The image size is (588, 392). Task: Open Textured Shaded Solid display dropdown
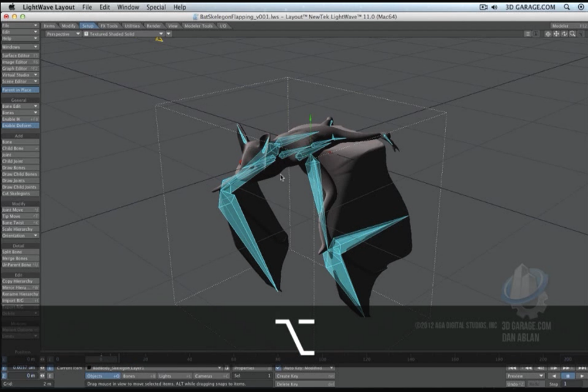(x=123, y=34)
